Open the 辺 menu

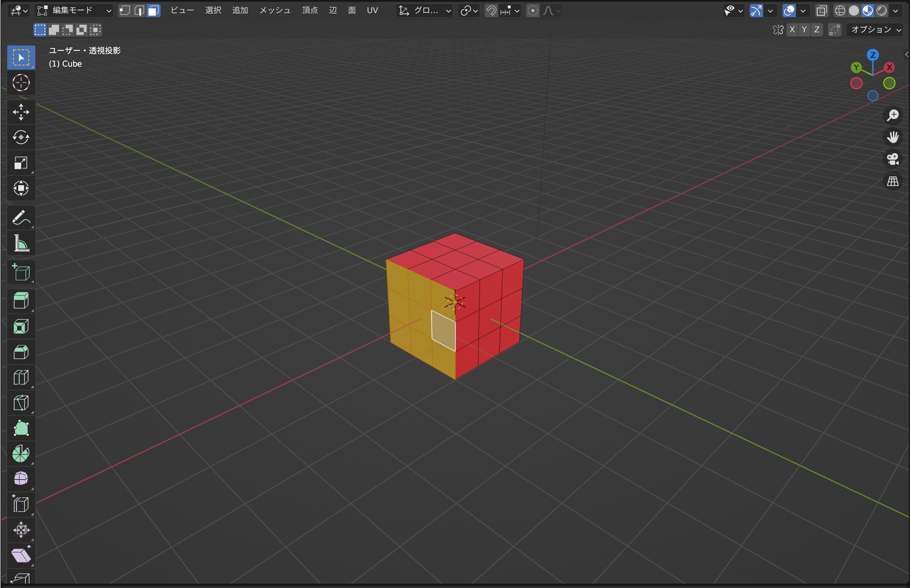pos(333,11)
